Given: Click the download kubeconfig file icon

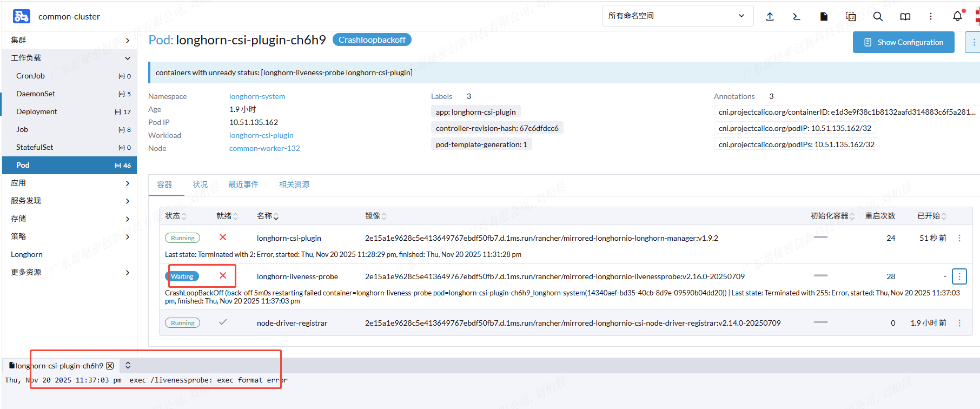Looking at the screenshot, I should click(824, 17).
